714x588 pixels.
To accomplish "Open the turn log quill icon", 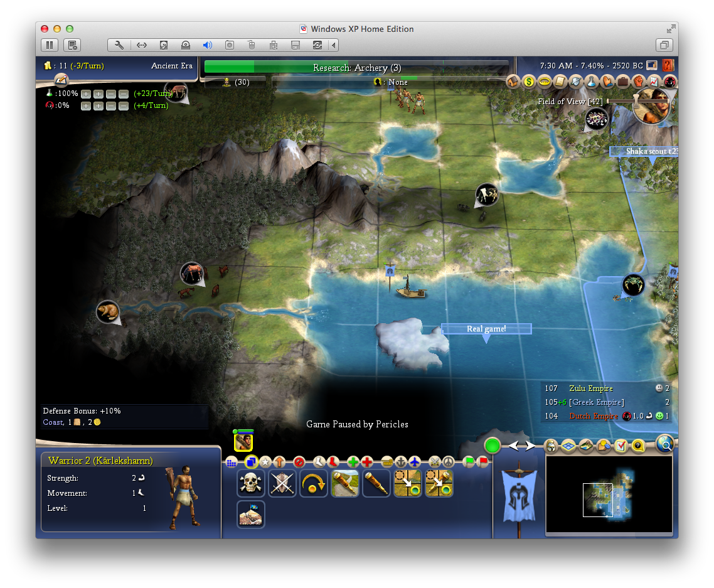I will coord(61,80).
